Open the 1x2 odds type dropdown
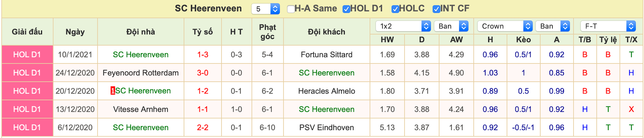Screen dimensions: 644x138 pos(403,26)
